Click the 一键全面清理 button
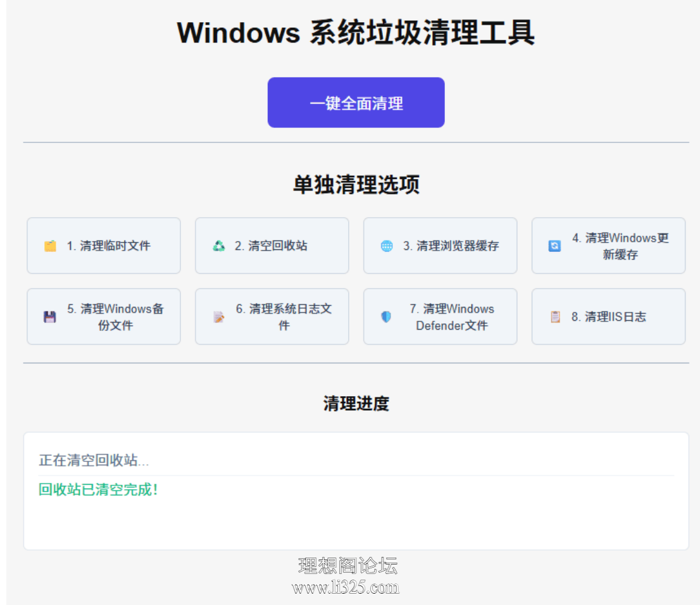 pos(356,103)
